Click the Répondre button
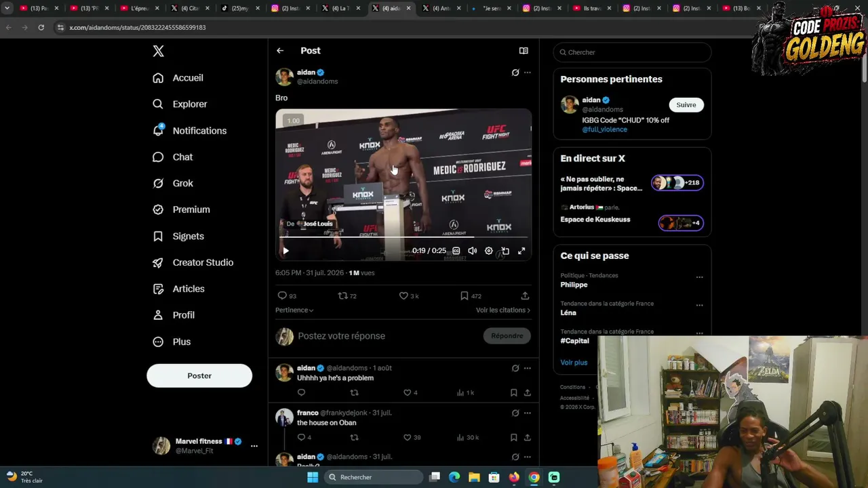Image resolution: width=868 pixels, height=488 pixels. (507, 336)
